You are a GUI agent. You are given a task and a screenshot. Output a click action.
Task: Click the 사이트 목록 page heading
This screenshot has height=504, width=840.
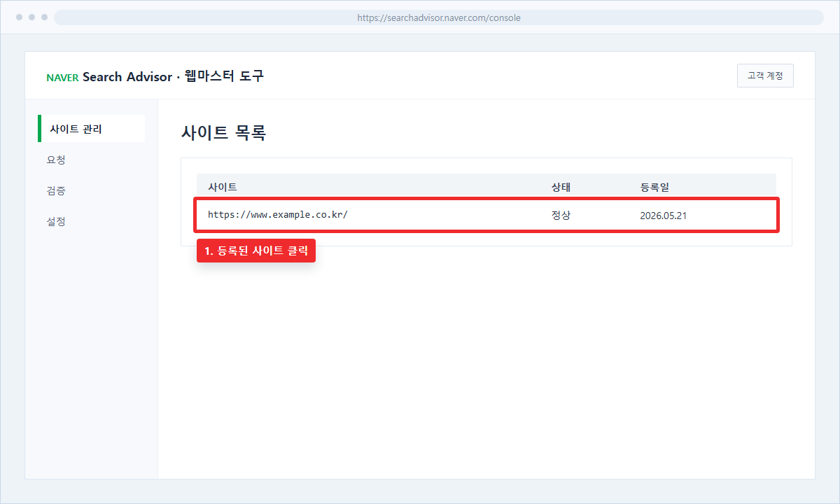tap(223, 132)
